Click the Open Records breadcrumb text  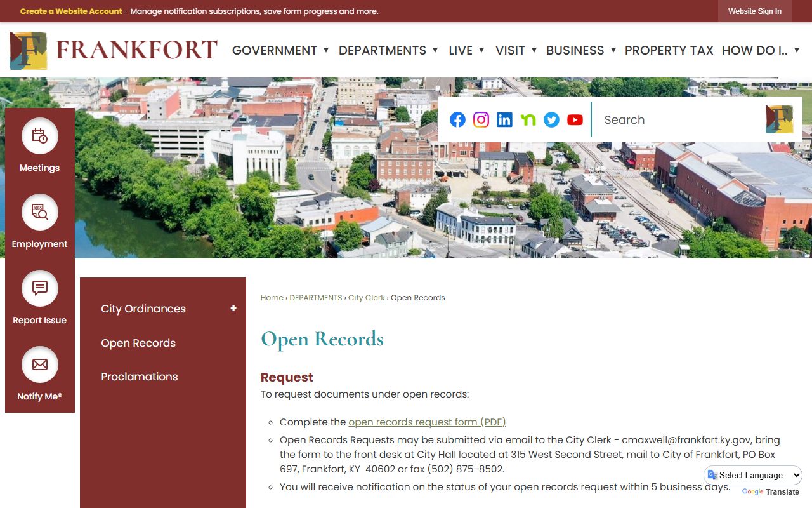pyautogui.click(x=418, y=297)
